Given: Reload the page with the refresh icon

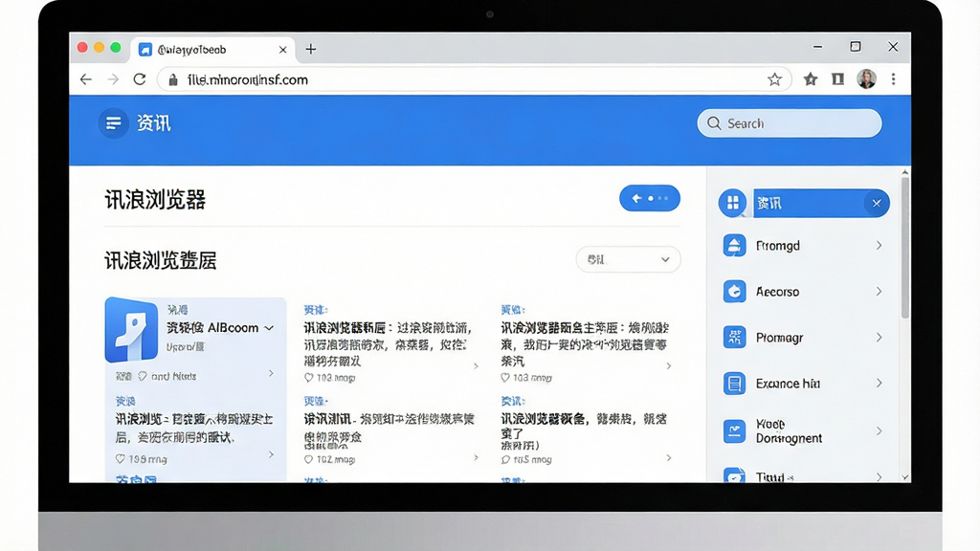Looking at the screenshot, I should tap(140, 79).
